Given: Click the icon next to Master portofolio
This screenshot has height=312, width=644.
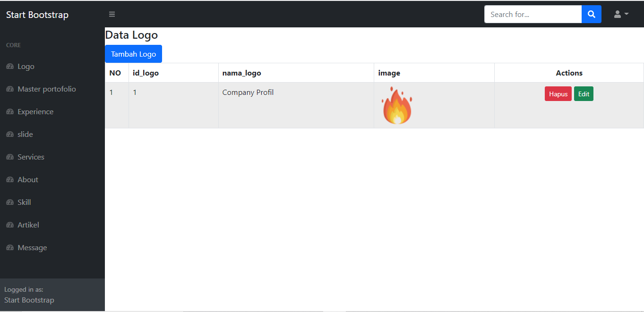Looking at the screenshot, I should coord(10,89).
